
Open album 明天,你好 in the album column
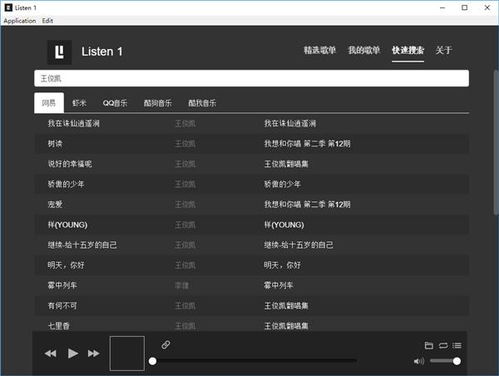pyautogui.click(x=282, y=265)
